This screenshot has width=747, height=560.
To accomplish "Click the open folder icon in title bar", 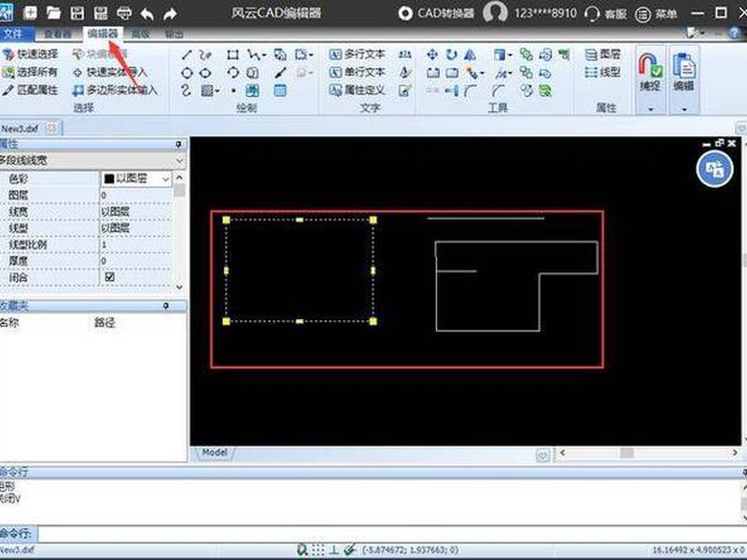I will point(54,13).
